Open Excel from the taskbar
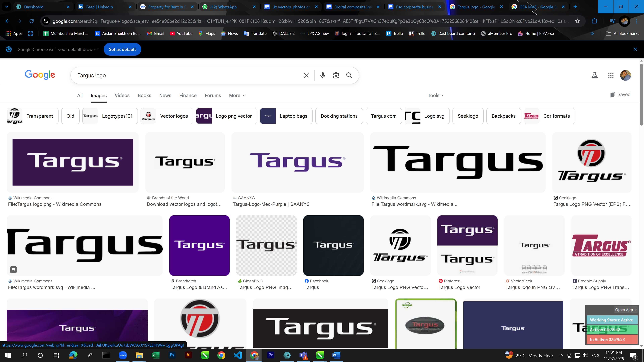644x362 pixels. tap(155, 355)
